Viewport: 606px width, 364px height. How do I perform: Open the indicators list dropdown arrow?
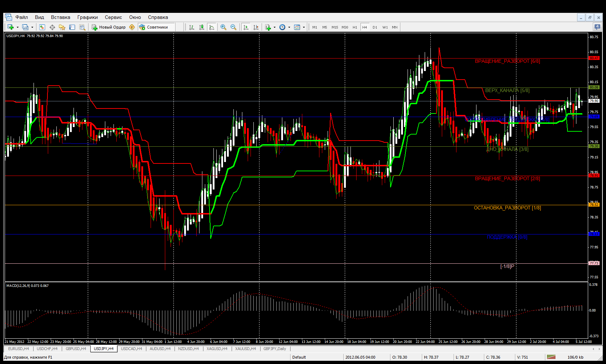pyautogui.click(x=274, y=27)
